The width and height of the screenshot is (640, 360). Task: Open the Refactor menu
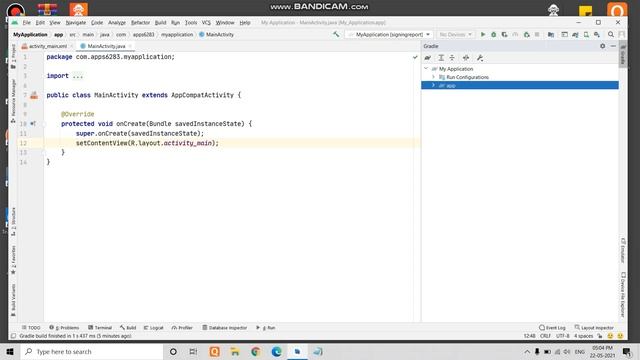click(x=140, y=23)
